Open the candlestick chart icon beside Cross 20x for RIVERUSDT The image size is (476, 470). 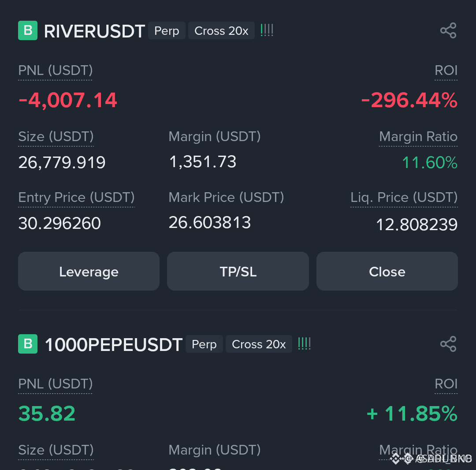point(267,30)
